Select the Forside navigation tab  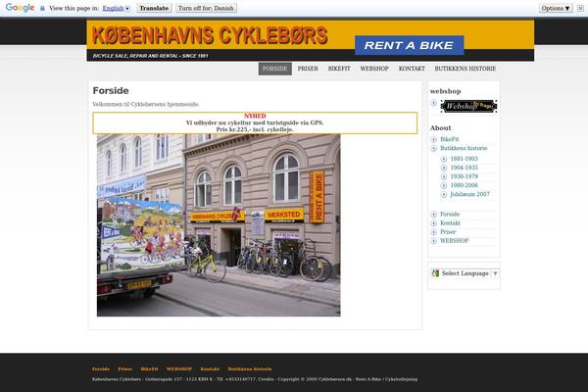click(x=274, y=69)
